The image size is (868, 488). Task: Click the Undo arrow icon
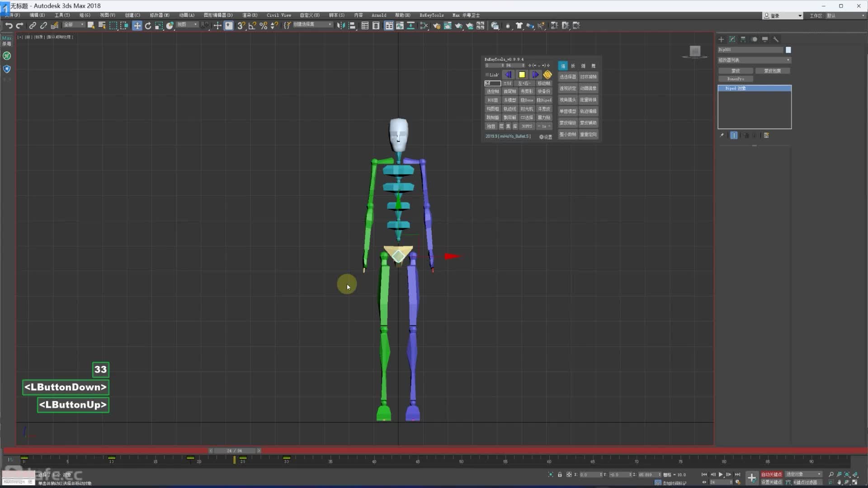9,26
